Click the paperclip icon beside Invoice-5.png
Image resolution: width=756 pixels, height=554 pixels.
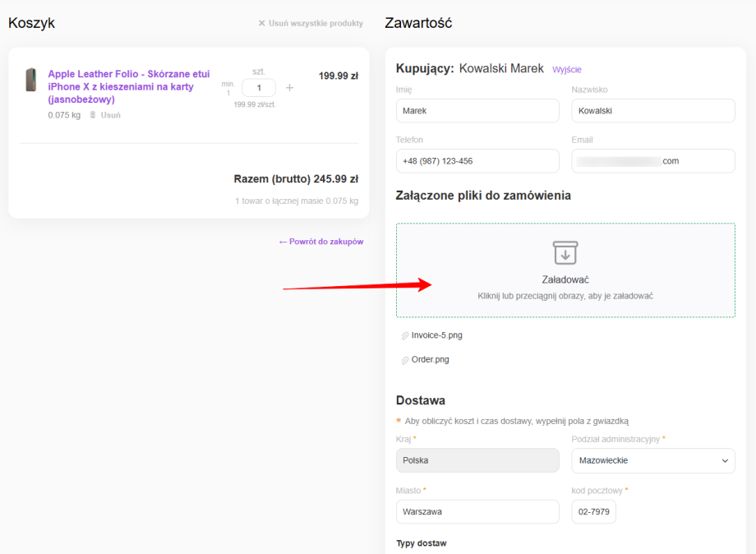coord(404,335)
